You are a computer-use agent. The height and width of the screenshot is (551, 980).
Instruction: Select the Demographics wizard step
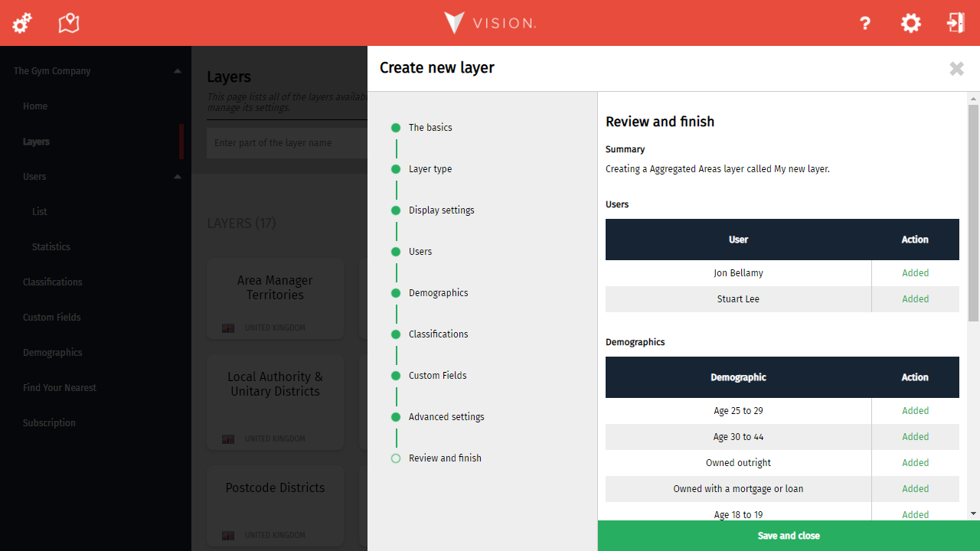coord(438,293)
